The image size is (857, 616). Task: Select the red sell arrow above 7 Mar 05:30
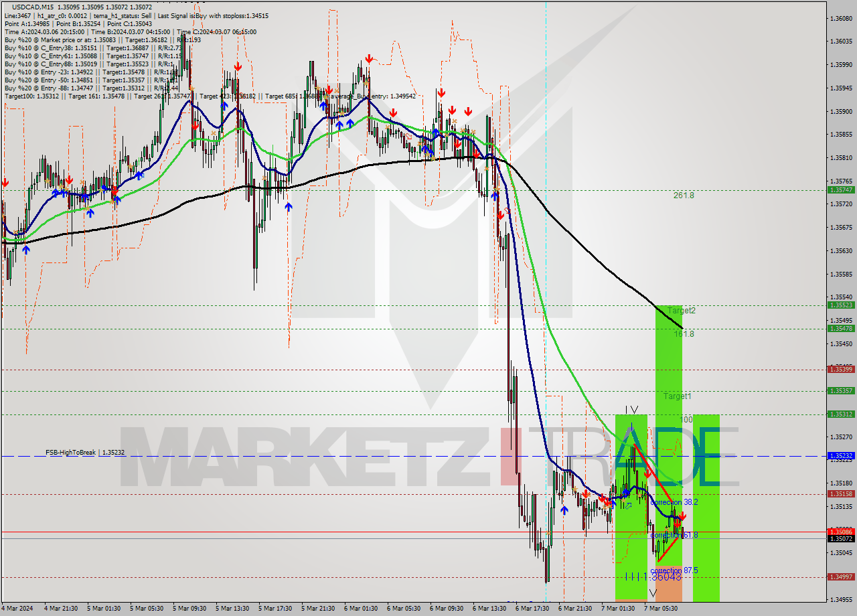pyautogui.click(x=682, y=516)
